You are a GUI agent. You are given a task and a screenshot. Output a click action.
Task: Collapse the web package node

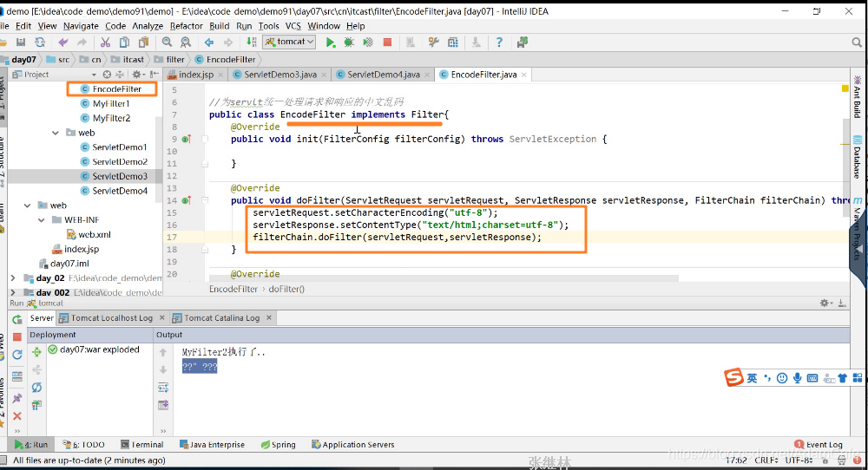pyautogui.click(x=56, y=133)
